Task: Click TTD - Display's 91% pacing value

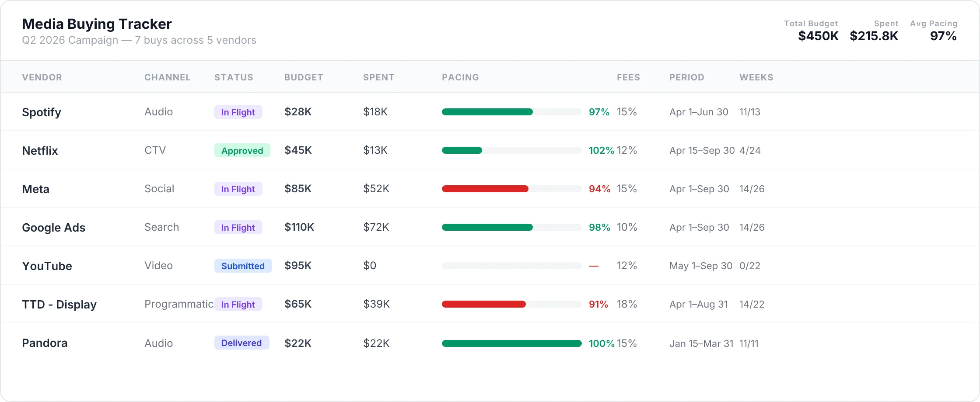Action: point(598,304)
